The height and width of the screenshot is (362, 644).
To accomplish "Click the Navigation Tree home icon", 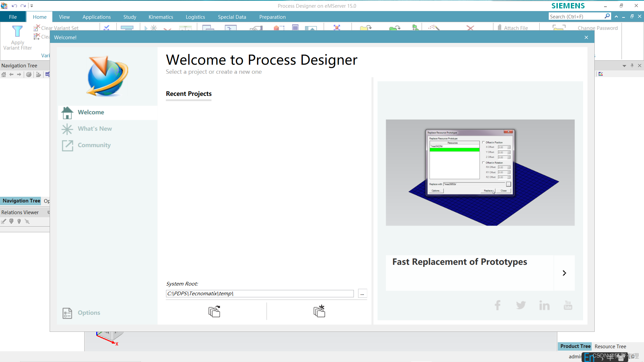I will click(4, 74).
